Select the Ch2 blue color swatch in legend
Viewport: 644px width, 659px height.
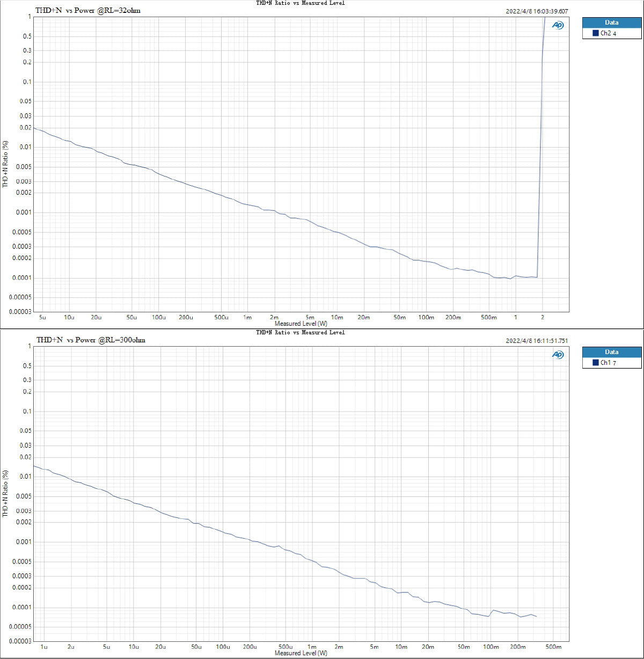pos(595,33)
